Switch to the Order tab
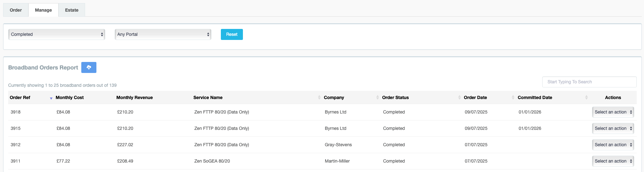Image resolution: width=644 pixels, height=172 pixels. [16, 10]
